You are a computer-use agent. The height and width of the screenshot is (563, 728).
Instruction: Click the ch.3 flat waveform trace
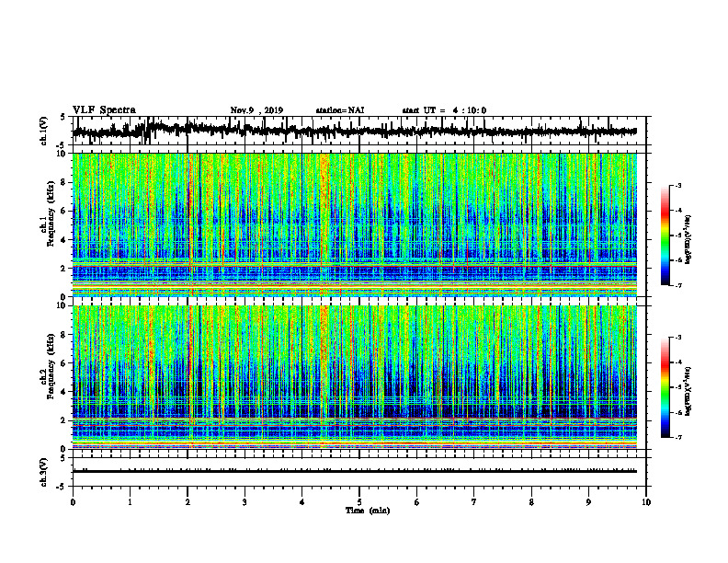pyautogui.click(x=355, y=471)
